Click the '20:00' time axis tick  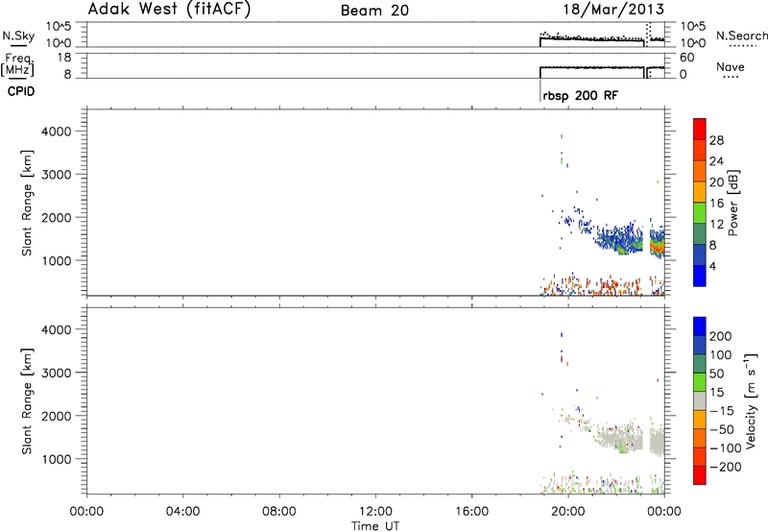pyautogui.click(x=568, y=512)
